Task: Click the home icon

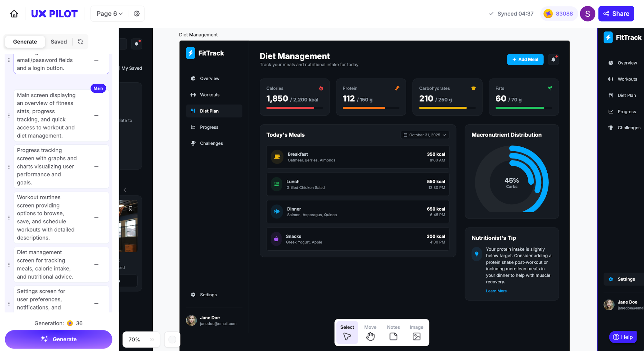Action: coord(14,14)
